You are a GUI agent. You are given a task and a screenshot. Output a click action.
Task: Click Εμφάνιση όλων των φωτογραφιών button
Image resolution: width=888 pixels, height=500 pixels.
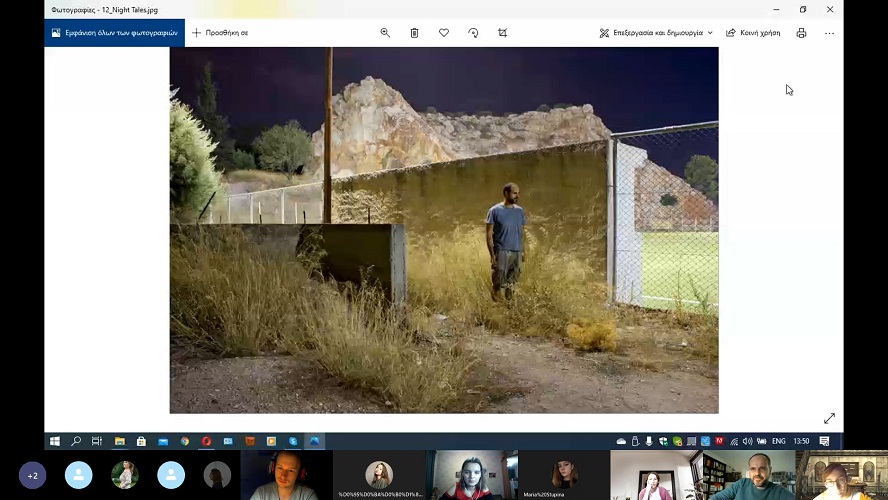click(114, 33)
